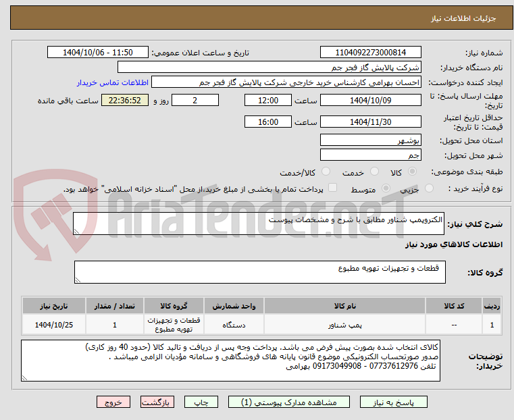Image resolution: width=514 pixels, height=420 pixels.
Task: Select the جزیی purchase type radio
Action: point(429,188)
